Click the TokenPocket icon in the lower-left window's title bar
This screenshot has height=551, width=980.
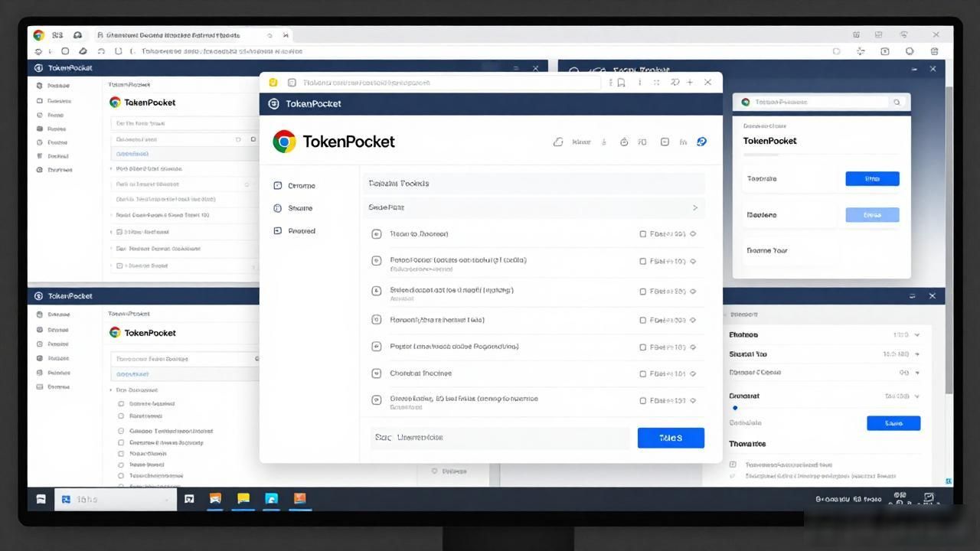(x=38, y=296)
